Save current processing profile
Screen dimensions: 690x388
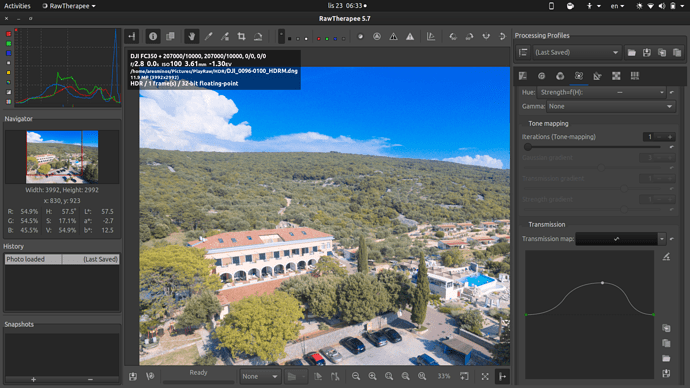click(646, 52)
